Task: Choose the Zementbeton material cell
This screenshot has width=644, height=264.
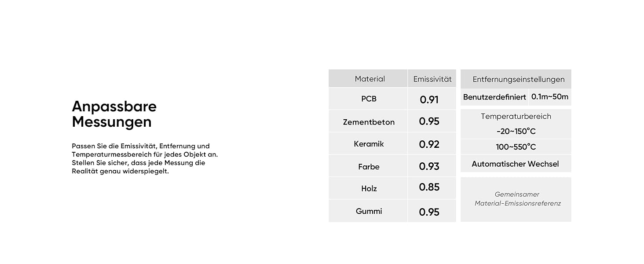Action: click(x=369, y=122)
